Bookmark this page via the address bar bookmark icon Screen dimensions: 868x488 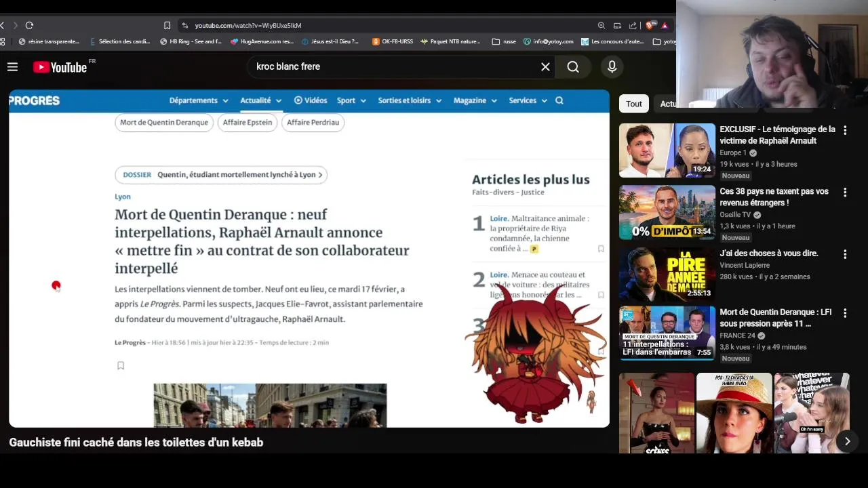(167, 25)
